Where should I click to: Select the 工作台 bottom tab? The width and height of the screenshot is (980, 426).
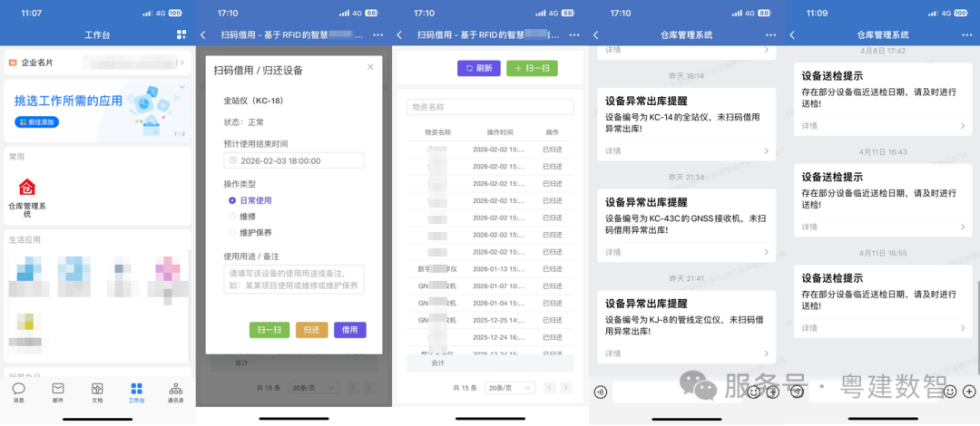(136, 392)
